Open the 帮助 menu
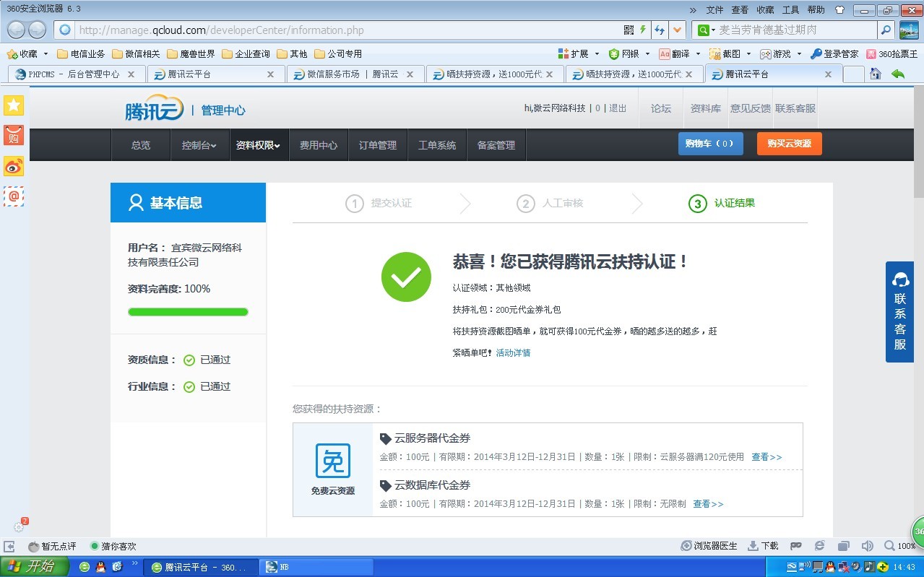 click(816, 10)
